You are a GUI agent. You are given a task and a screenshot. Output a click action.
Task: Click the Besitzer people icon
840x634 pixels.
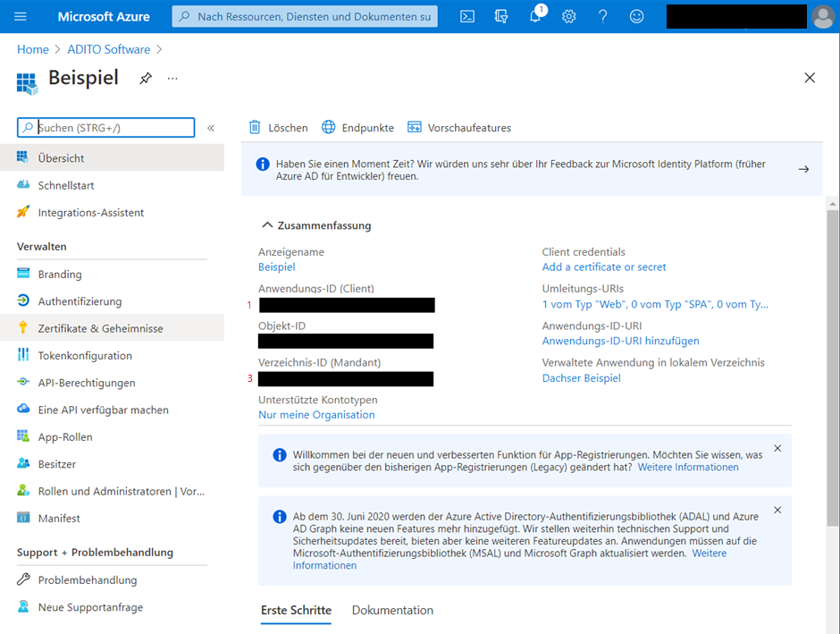[x=23, y=463]
